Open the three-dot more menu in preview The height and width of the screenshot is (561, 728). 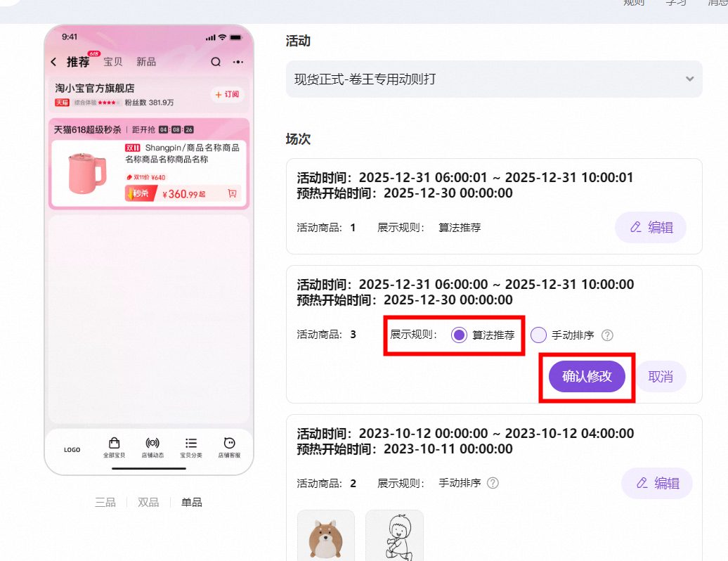click(238, 62)
